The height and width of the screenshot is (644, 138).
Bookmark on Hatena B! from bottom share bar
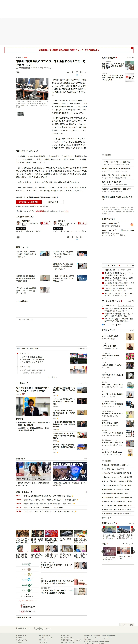[81, 237]
